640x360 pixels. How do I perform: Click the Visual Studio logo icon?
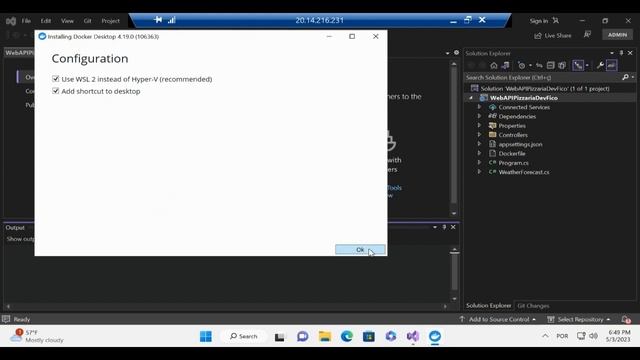click(x=11, y=21)
